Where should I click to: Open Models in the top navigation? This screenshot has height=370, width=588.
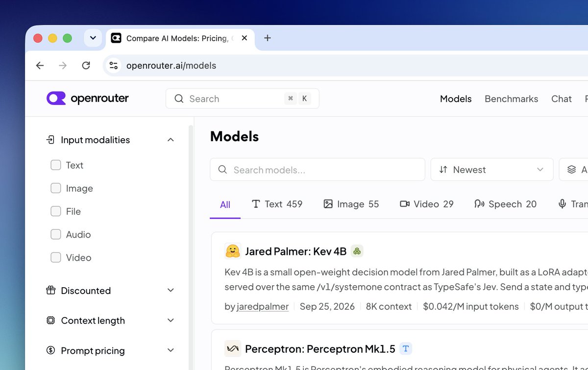point(456,99)
